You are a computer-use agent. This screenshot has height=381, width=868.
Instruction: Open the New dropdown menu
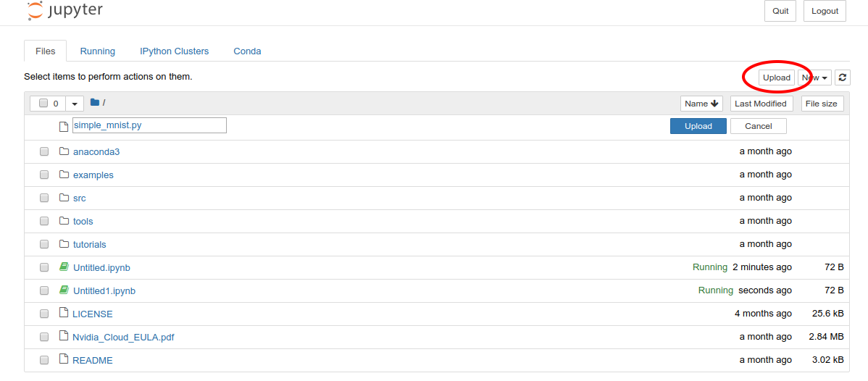click(x=814, y=78)
